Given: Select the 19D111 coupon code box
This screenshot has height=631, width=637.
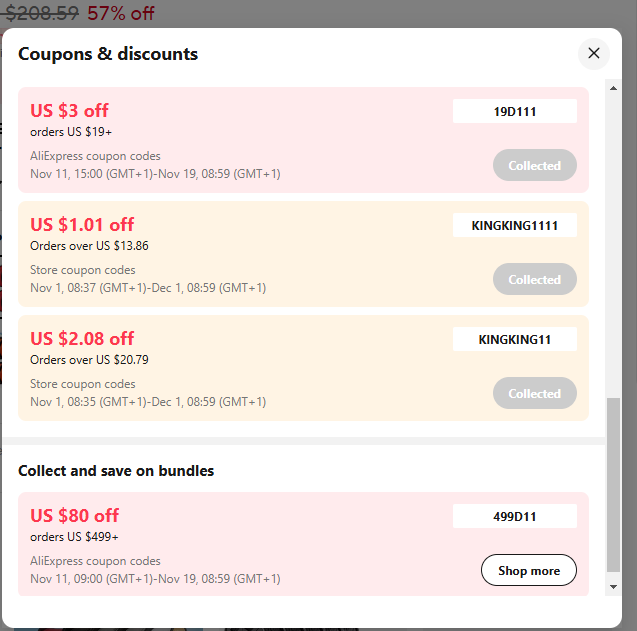Looking at the screenshot, I should (515, 111).
